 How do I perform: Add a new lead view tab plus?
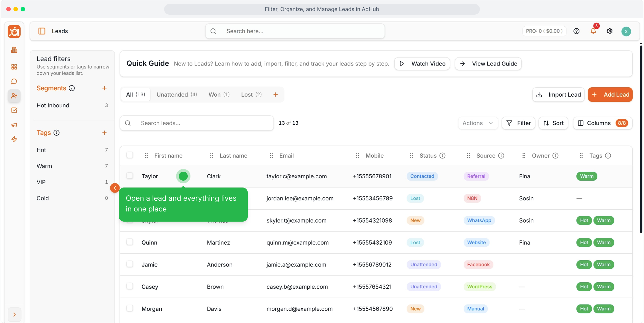click(276, 95)
